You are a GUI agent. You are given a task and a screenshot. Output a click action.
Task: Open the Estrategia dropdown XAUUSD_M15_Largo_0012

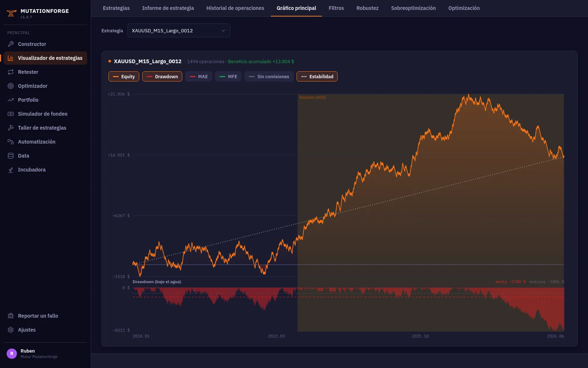179,30
